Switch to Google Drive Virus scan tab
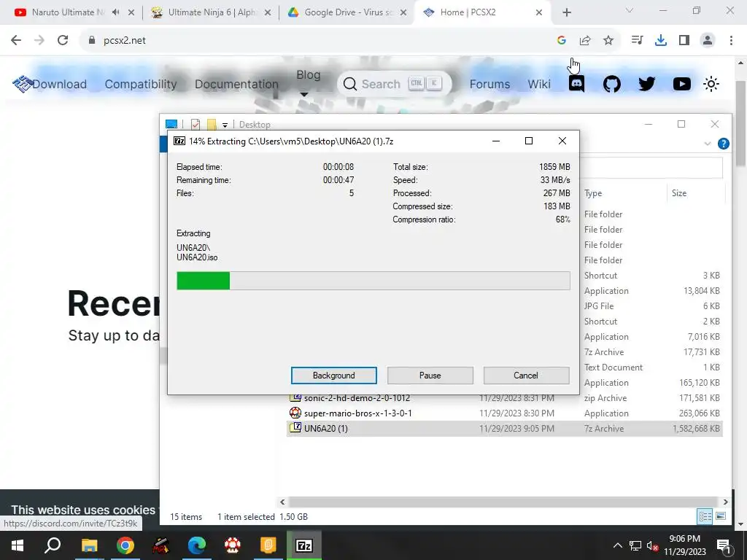 347,12
